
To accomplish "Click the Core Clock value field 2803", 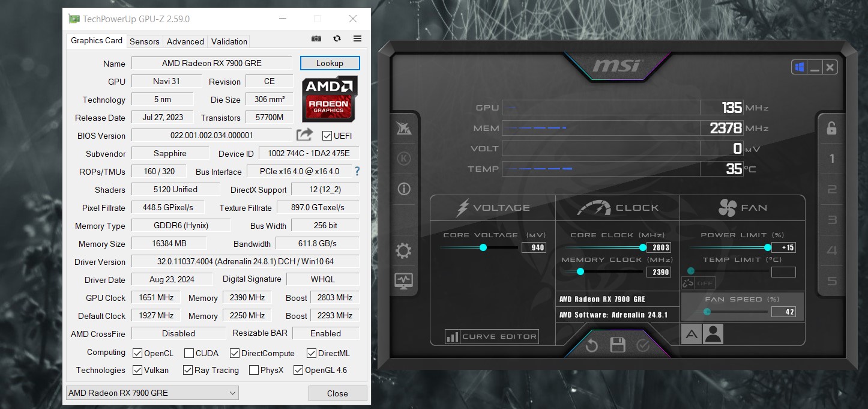I will (x=658, y=247).
